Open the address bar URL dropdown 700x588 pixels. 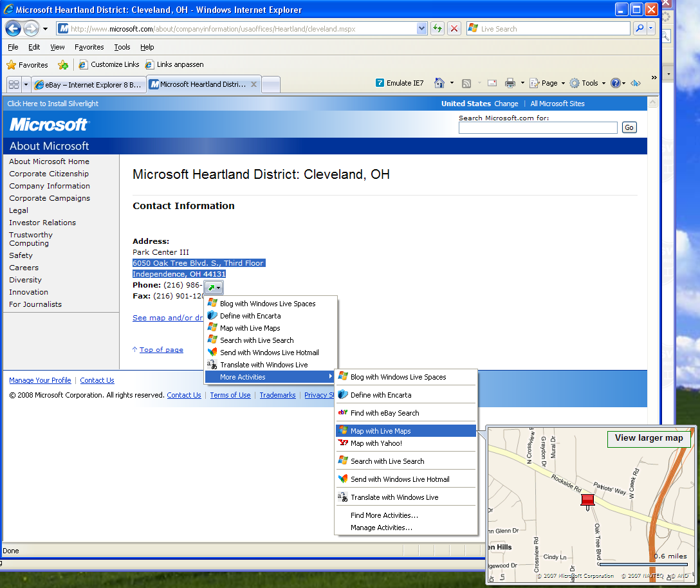[x=422, y=29]
